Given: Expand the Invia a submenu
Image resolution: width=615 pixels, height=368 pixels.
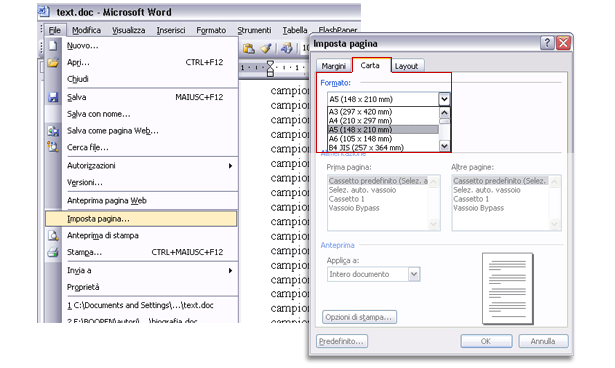Looking at the screenshot, I should coord(142,270).
